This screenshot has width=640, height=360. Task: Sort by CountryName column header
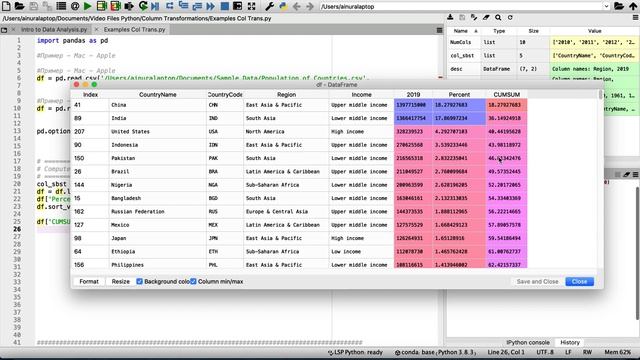coord(158,94)
